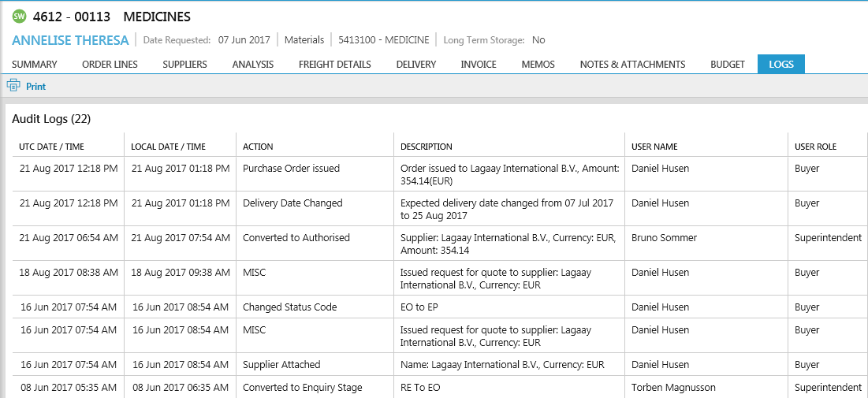Screen dimensions: 868x398
Task: Select the Analysis tab
Action: [x=253, y=65]
